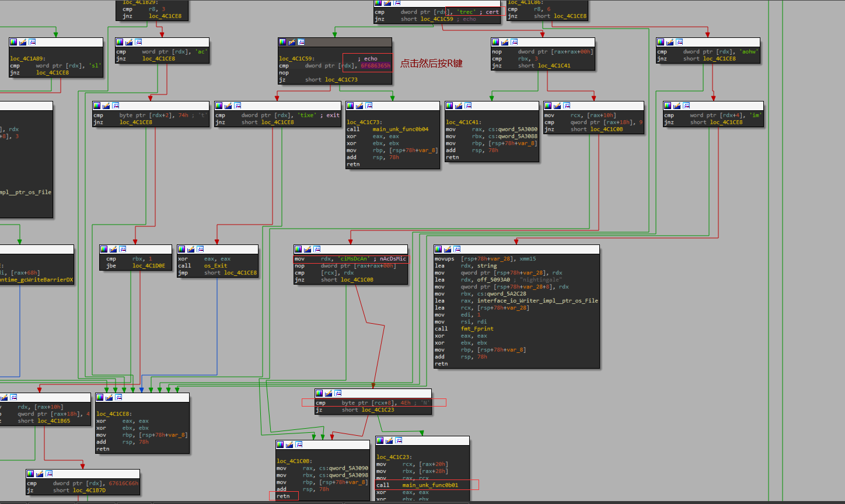Set node color on the 'tixe' exit block
The width and height of the screenshot is (845, 504).
pos(219,106)
